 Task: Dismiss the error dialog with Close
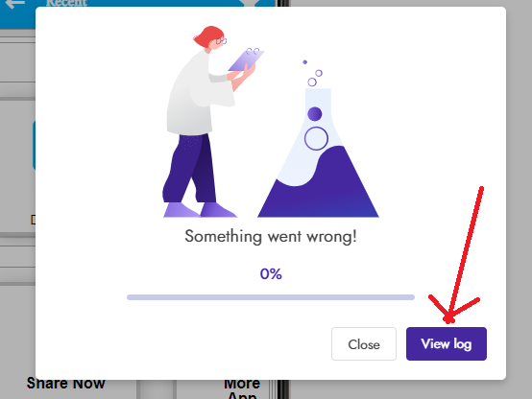pos(364,343)
